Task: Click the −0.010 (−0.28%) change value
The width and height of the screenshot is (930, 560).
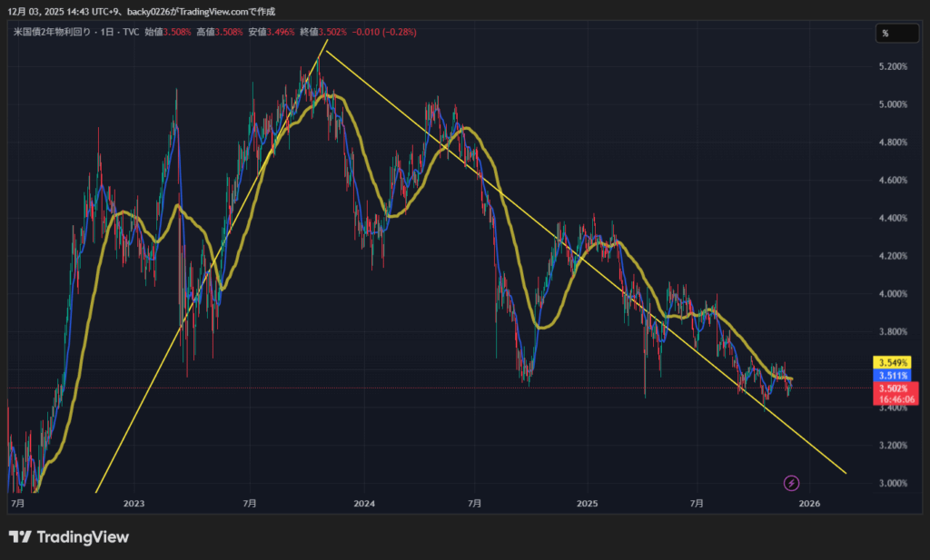Action: point(384,32)
